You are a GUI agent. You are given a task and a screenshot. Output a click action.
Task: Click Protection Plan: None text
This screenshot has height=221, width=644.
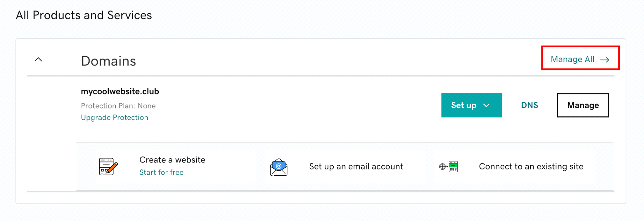[x=118, y=106]
